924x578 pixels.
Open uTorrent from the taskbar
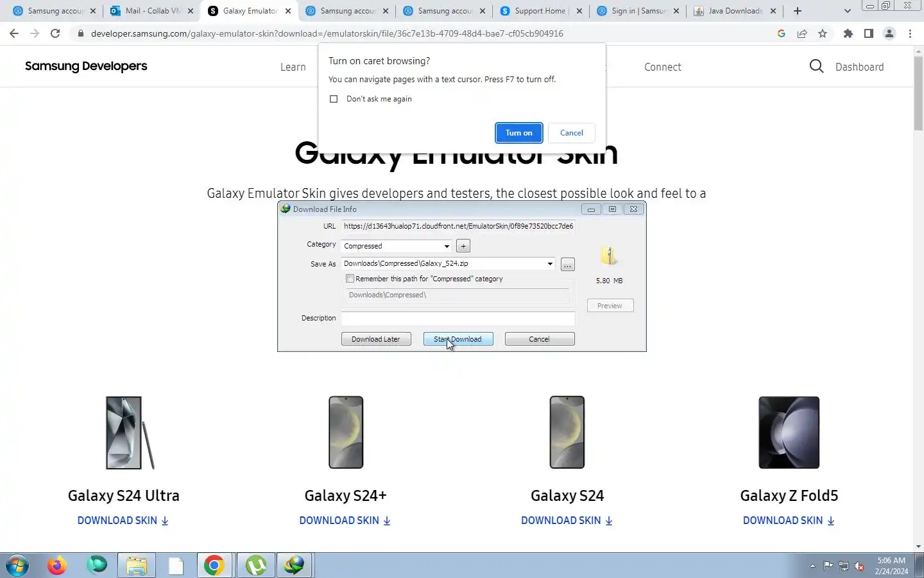click(256, 566)
